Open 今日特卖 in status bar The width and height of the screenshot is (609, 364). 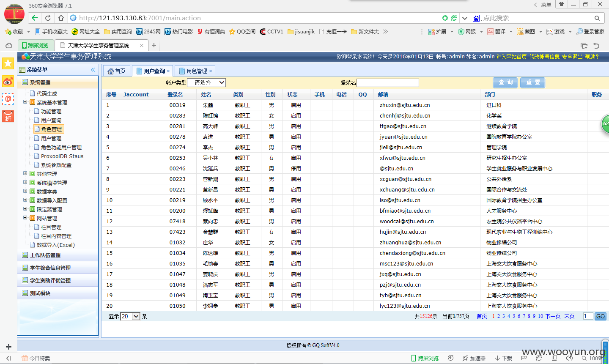point(36,358)
